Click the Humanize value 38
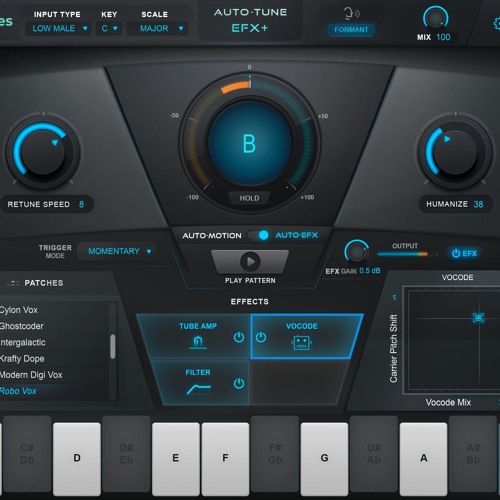This screenshot has width=500, height=500. point(478,204)
